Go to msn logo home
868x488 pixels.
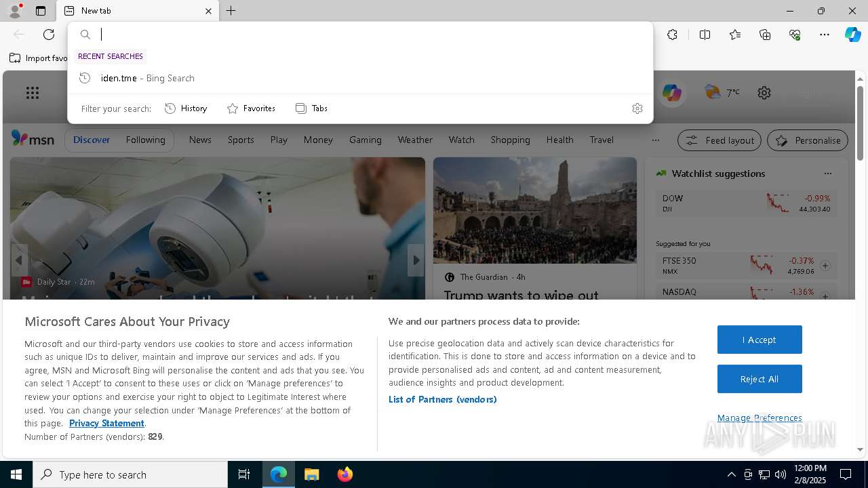[33, 139]
